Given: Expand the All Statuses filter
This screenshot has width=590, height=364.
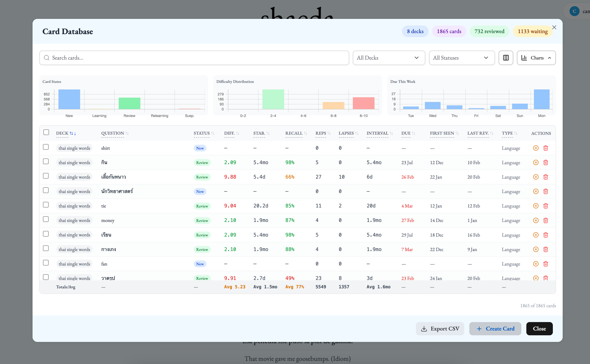Looking at the screenshot, I should click(x=462, y=58).
